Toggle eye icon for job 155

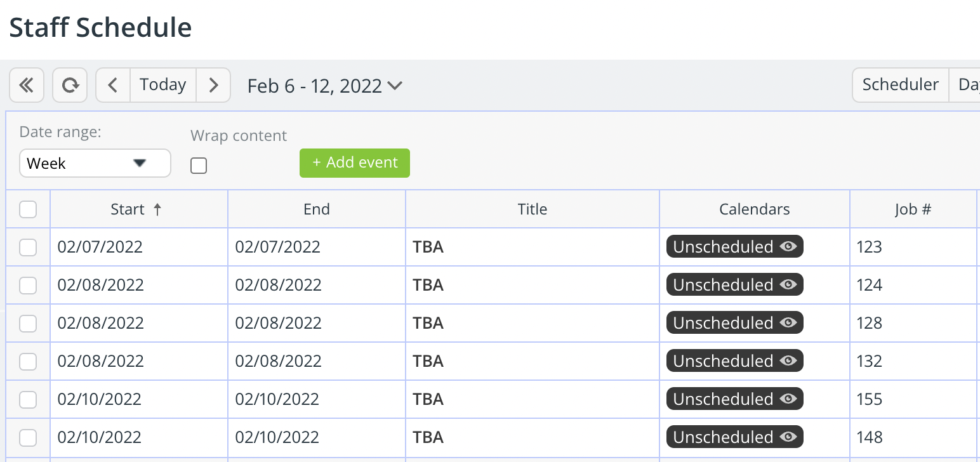click(x=788, y=399)
